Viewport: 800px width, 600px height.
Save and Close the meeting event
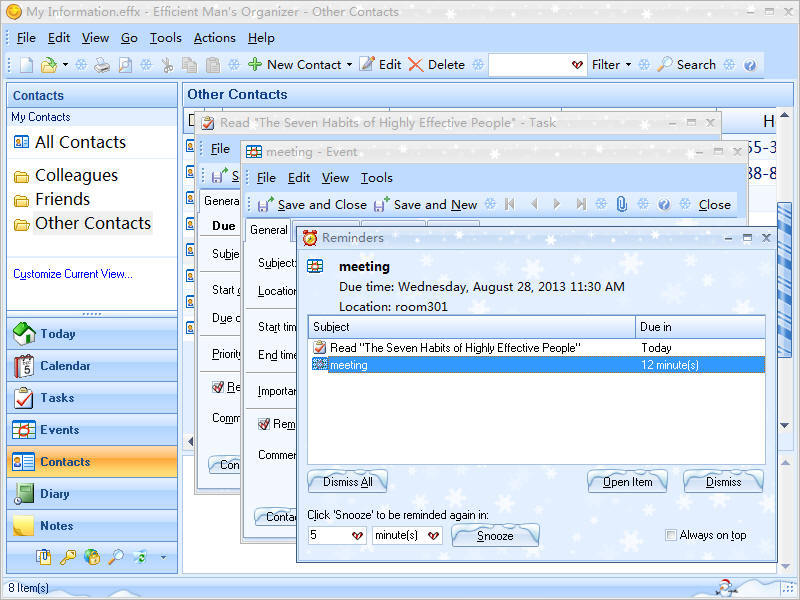coord(305,204)
